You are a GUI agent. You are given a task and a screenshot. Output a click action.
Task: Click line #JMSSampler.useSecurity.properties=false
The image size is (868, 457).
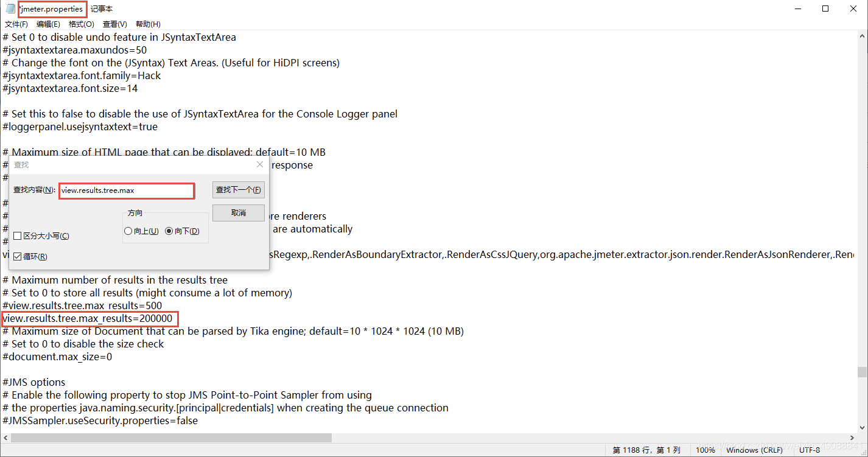(100, 420)
